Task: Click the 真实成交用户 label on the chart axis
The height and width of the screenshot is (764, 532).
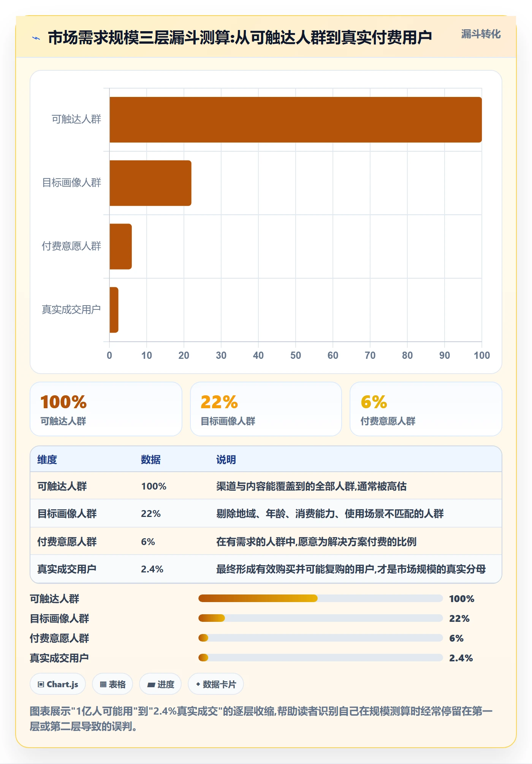Action: point(71,309)
